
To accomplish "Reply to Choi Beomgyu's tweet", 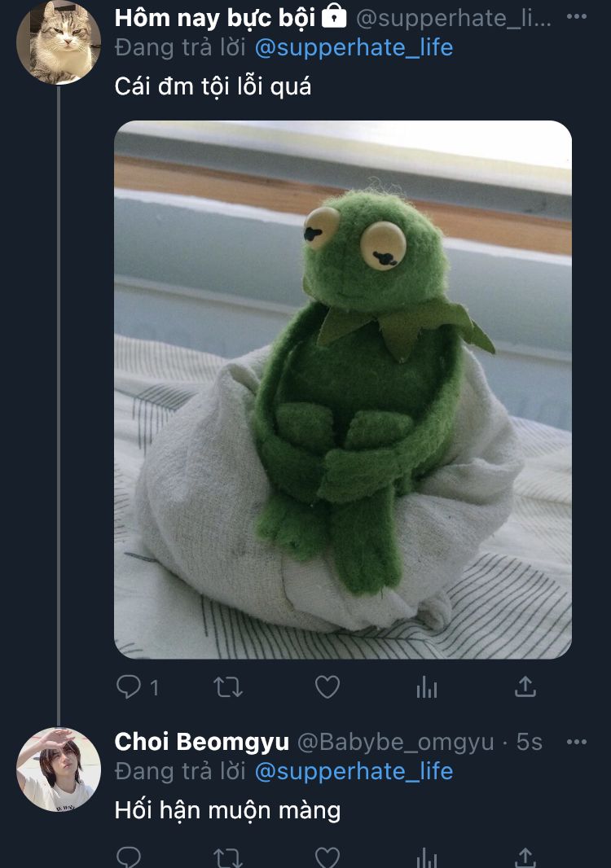I will (129, 857).
